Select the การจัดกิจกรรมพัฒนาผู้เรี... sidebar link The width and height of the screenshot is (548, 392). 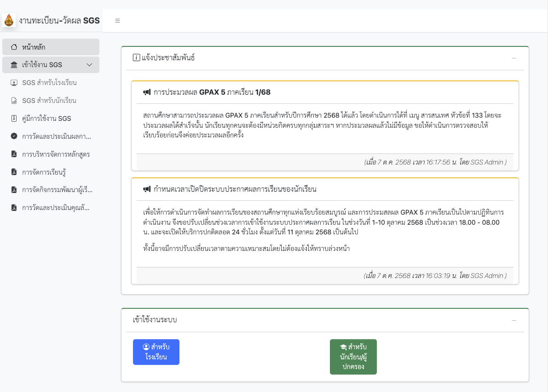[51, 189]
